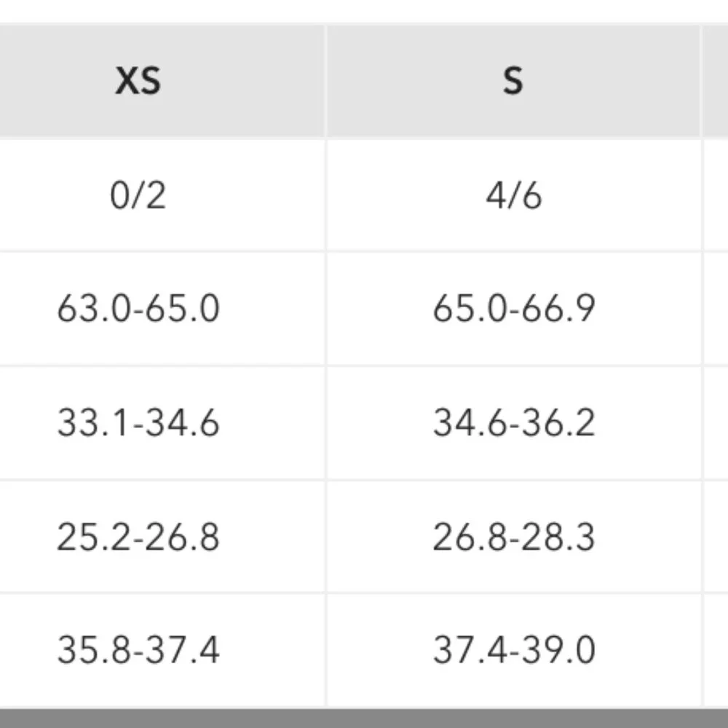Click the cut-off cell right of 26.8-28.3
728x728 pixels.
[x=716, y=537]
